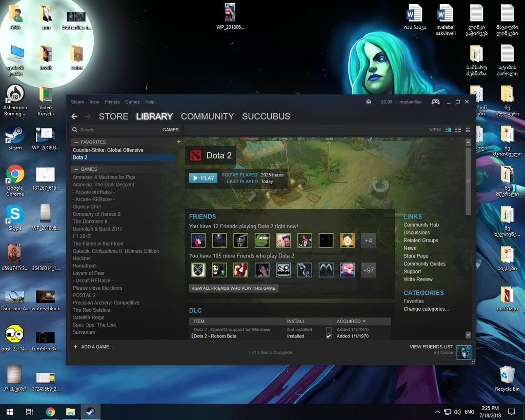
Task: Click the plus icon beside Favorites header
Action: [x=179, y=142]
